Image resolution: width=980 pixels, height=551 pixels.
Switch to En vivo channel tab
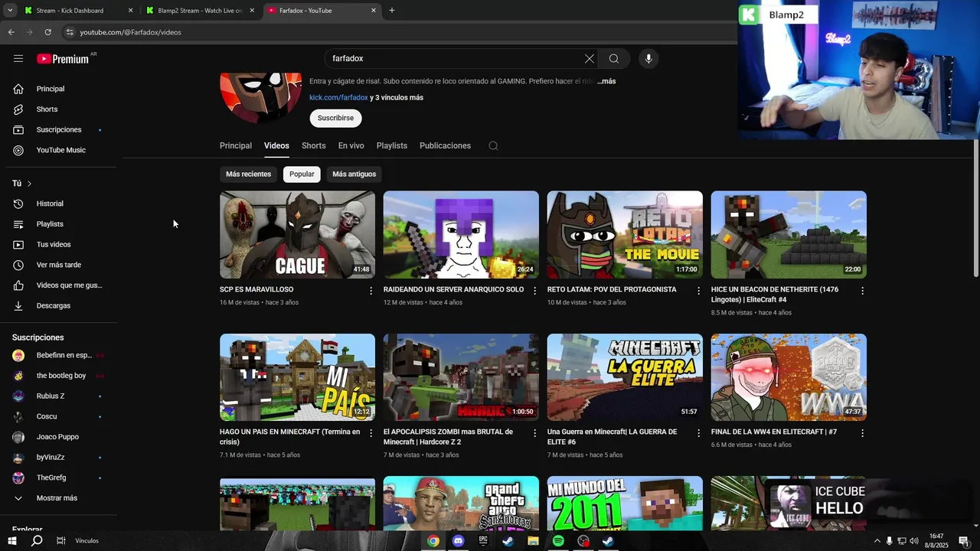351,145
